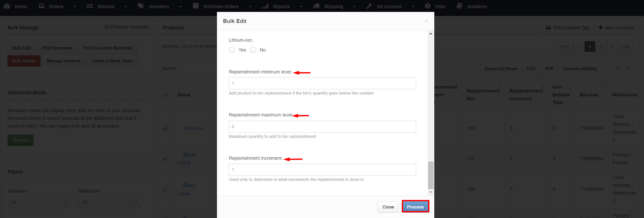Expand the Purchase Orders dropdown arrow
This screenshot has height=218, width=644.
point(250,6)
